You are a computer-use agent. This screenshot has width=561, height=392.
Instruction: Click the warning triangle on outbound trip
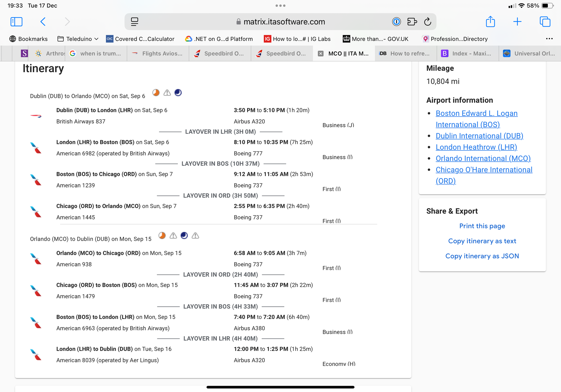(167, 93)
